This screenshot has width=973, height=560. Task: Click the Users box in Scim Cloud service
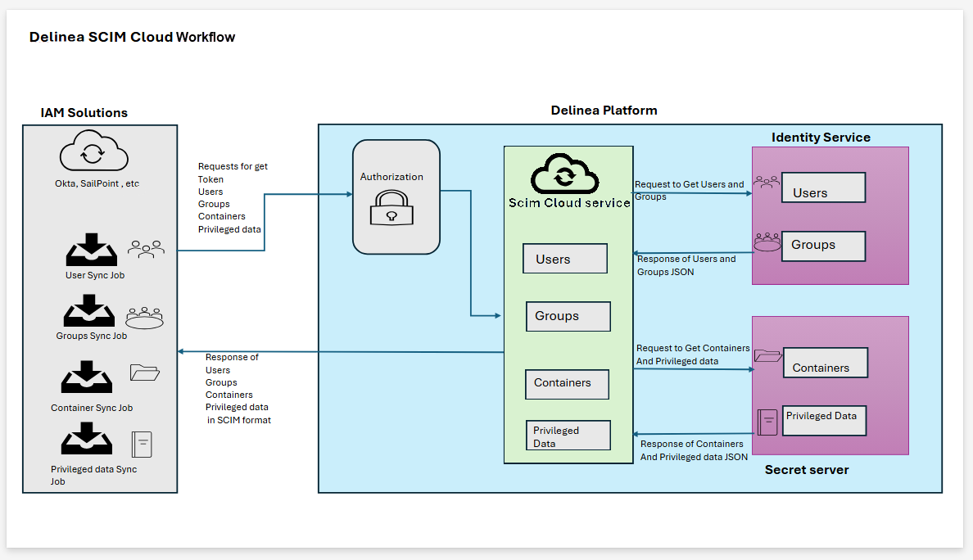(x=565, y=259)
